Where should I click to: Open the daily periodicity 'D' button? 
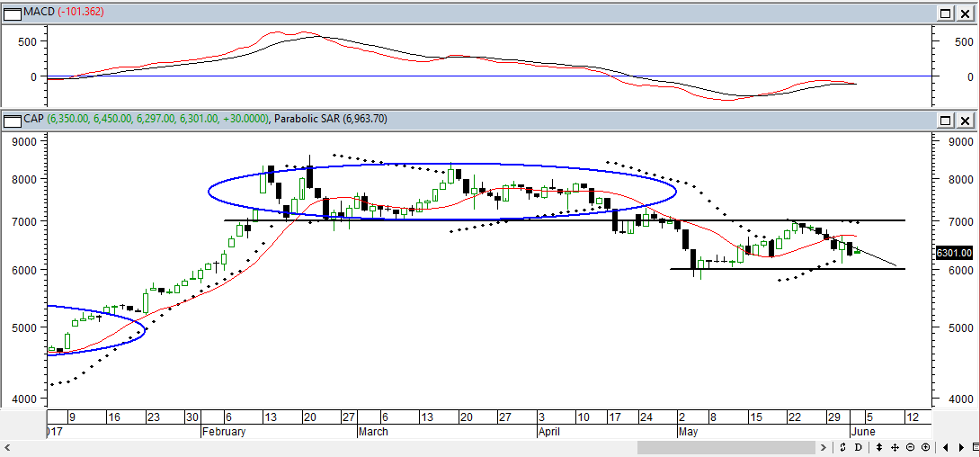tap(859, 448)
